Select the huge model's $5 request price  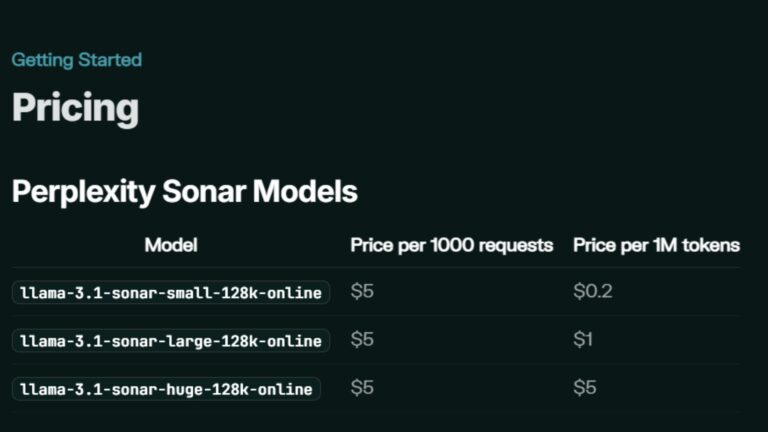pyautogui.click(x=362, y=388)
